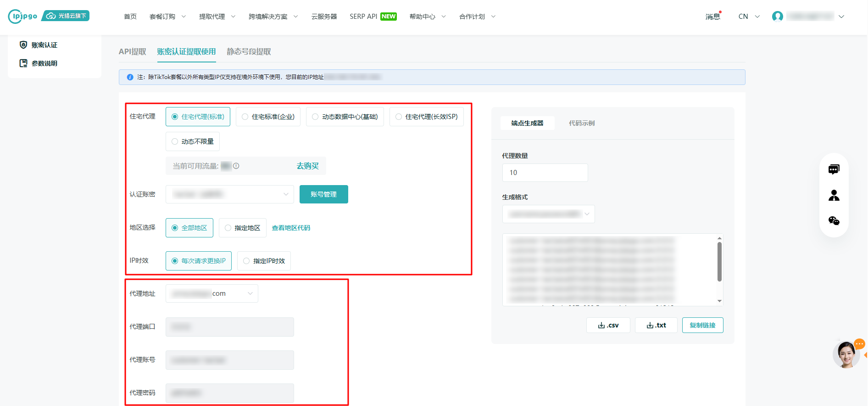The image size is (868, 406).
Task: Select the 指定IP时效 radio option
Action: [x=264, y=261]
